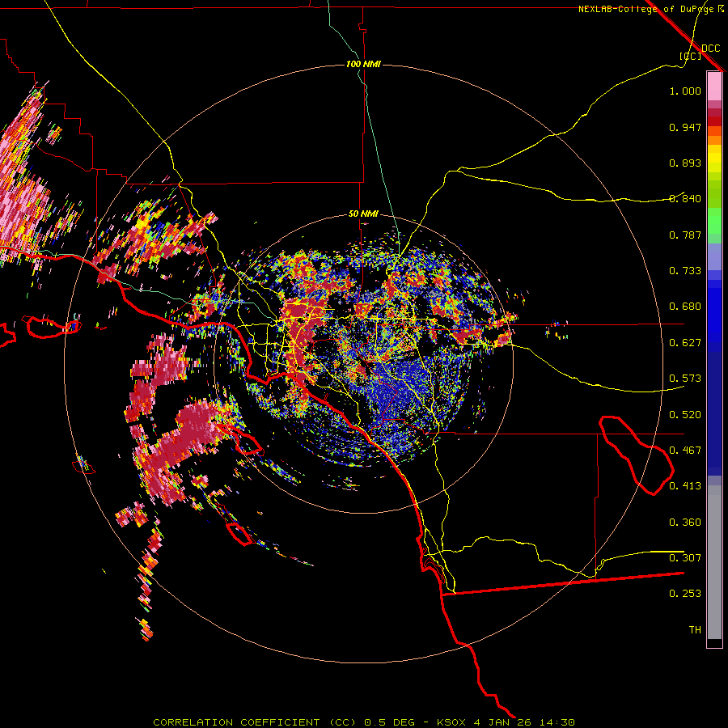Click the DCC product label
The width and height of the screenshot is (728, 728).
point(711,49)
